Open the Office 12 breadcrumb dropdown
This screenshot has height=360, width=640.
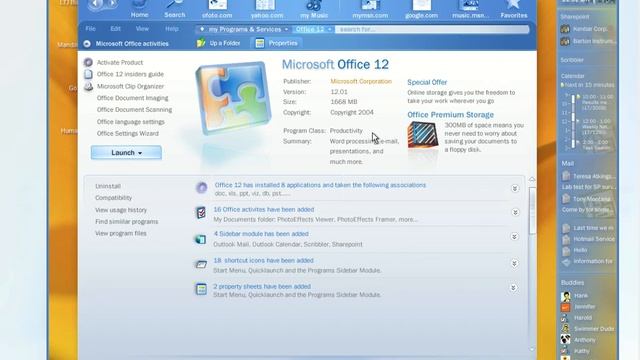329,29
